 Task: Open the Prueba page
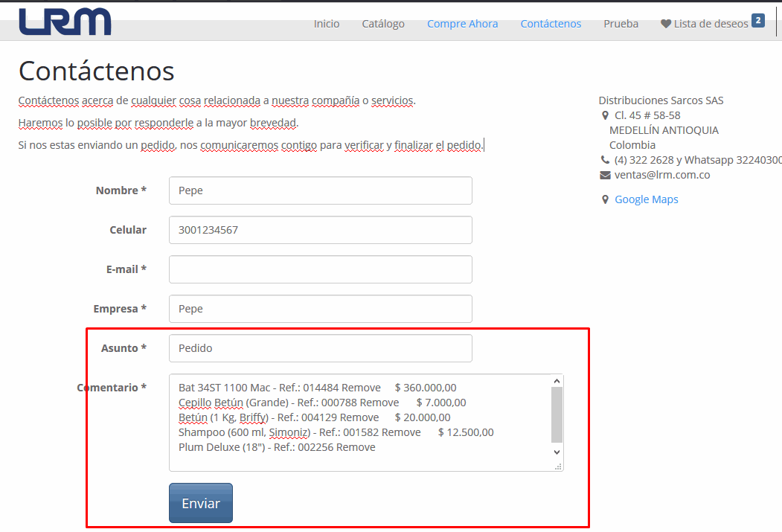(621, 23)
